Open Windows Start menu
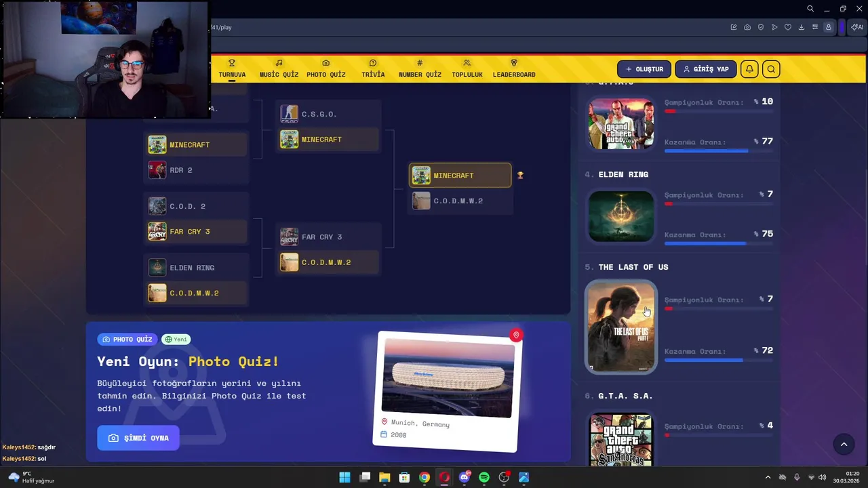868x488 pixels. (x=344, y=477)
